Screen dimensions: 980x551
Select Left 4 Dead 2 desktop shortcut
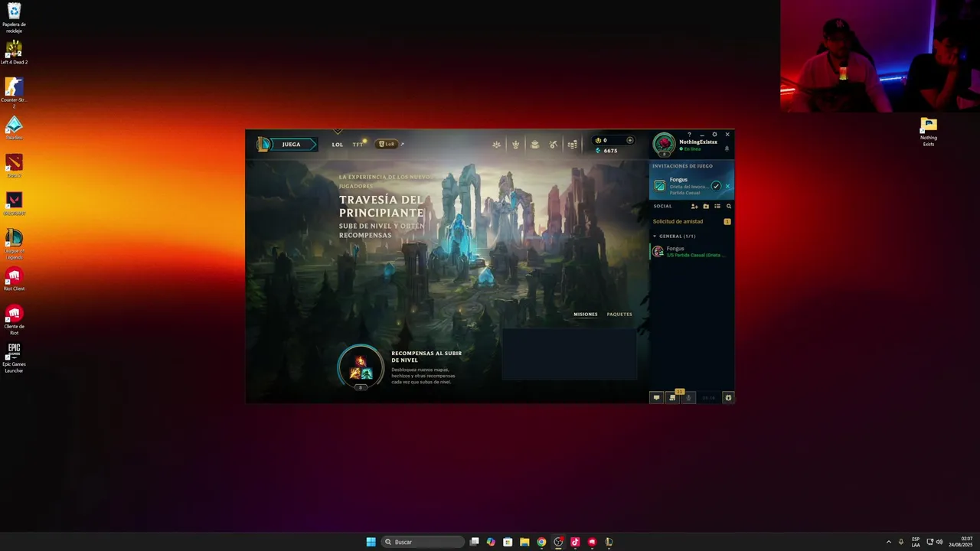tap(14, 53)
